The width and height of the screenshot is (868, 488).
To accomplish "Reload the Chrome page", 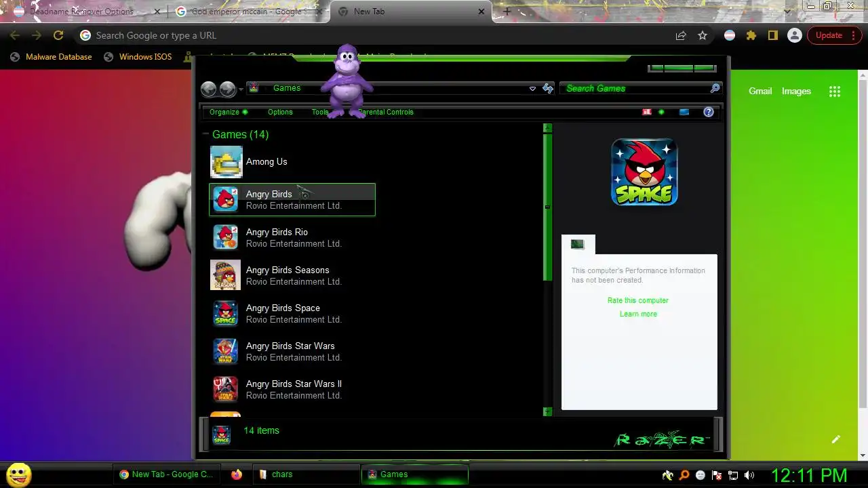I will pos(58,35).
